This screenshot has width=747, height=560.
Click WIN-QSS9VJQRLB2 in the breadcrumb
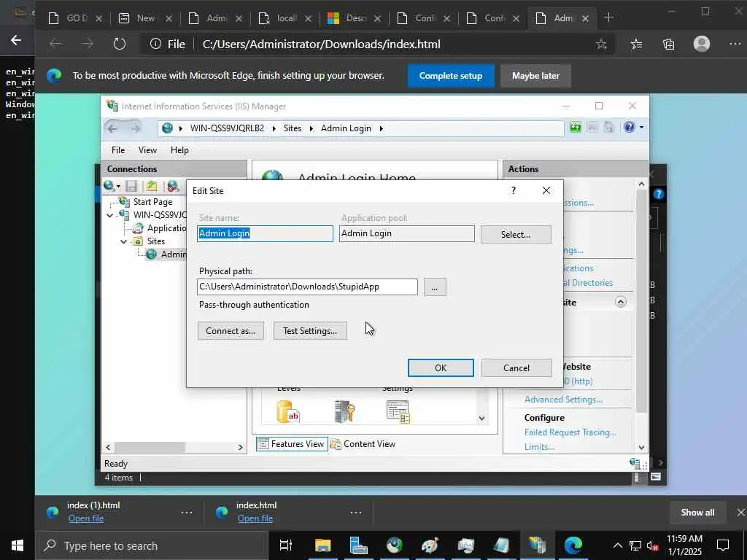[227, 128]
